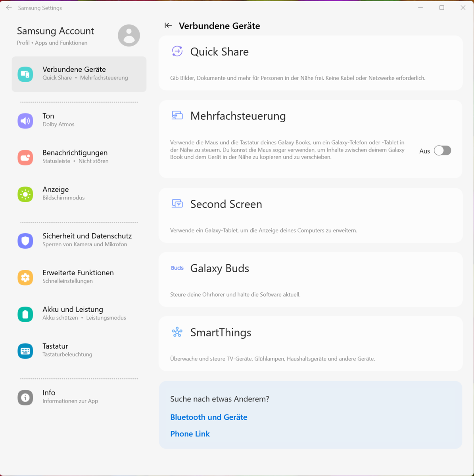Click the Samsung Account heading
This screenshot has height=476, width=474.
[56, 31]
